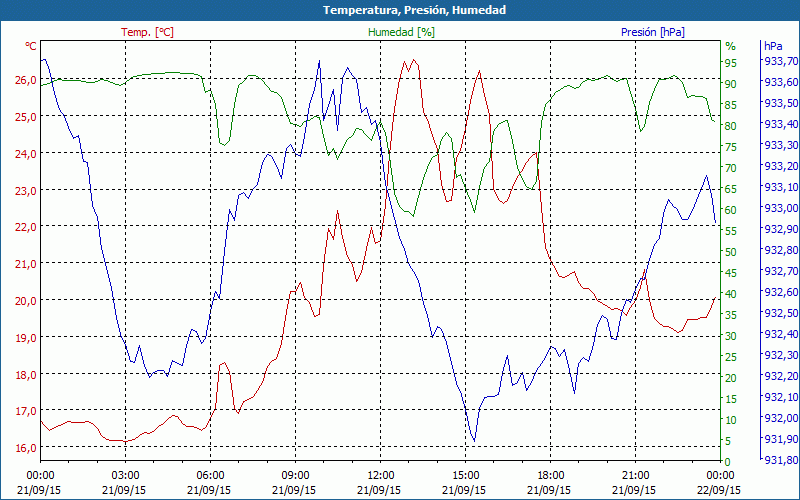Click the '90' humidity axis value

tap(731, 84)
